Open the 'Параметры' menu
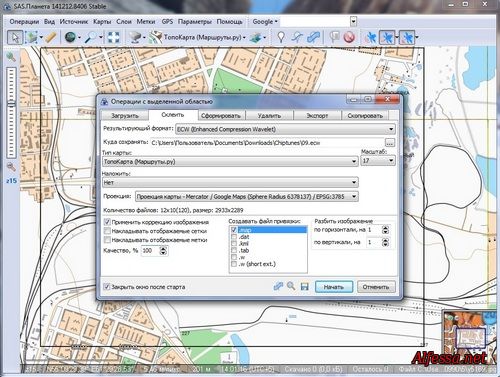Image resolution: width=500 pixels, height=377 pixels. (x=194, y=22)
